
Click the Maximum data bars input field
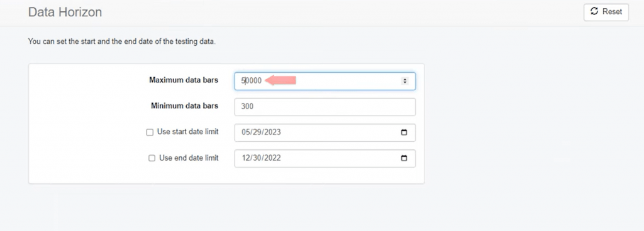[325, 81]
